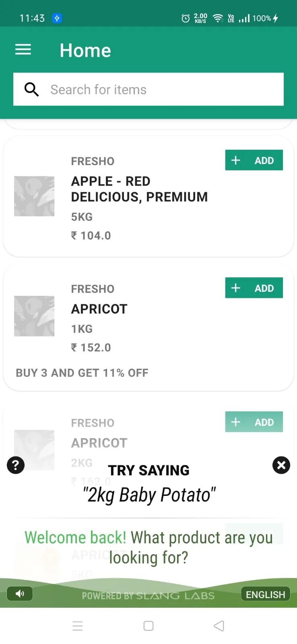The image size is (297, 644).
Task: Change assistant language from ENGLISH
Action: point(266,594)
